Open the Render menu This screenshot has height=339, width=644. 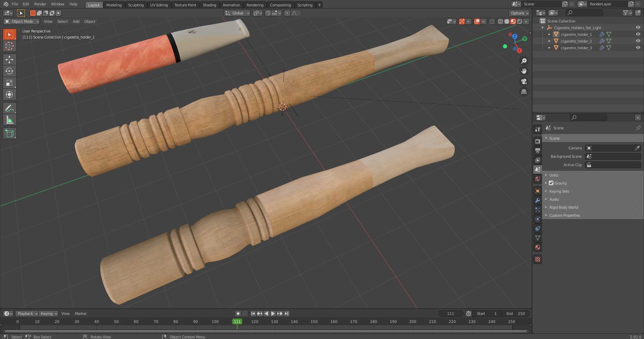point(40,4)
